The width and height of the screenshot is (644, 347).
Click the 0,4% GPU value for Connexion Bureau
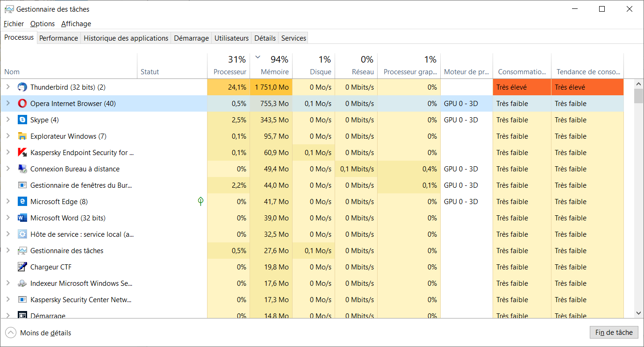[429, 169]
